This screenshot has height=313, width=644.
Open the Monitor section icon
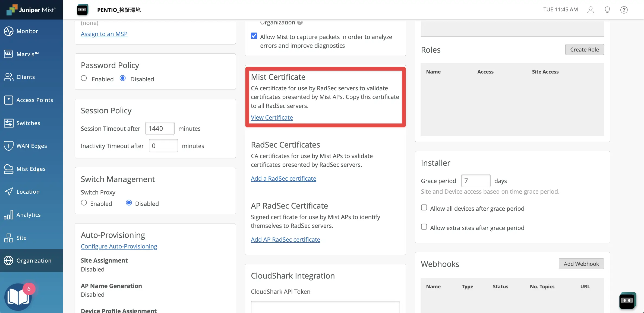[8, 31]
